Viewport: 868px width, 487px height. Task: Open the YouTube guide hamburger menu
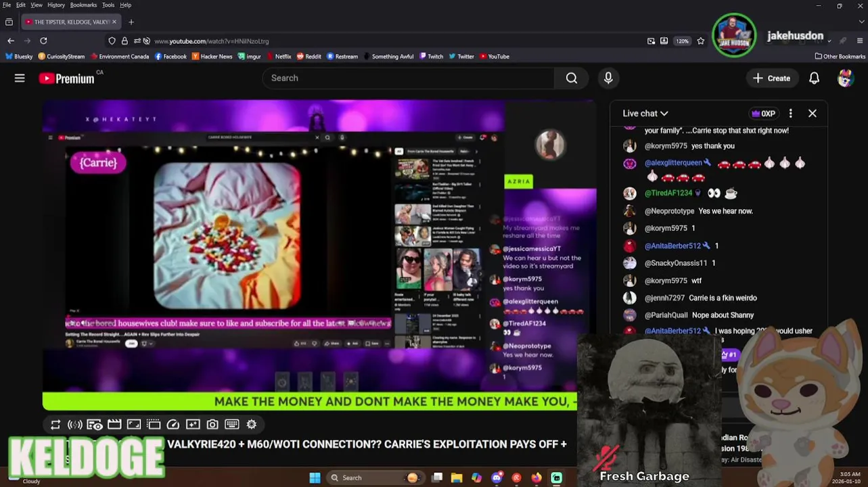[x=20, y=78]
